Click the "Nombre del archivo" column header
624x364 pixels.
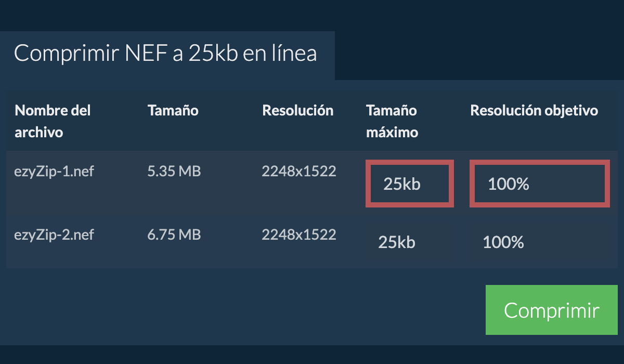[x=53, y=121]
